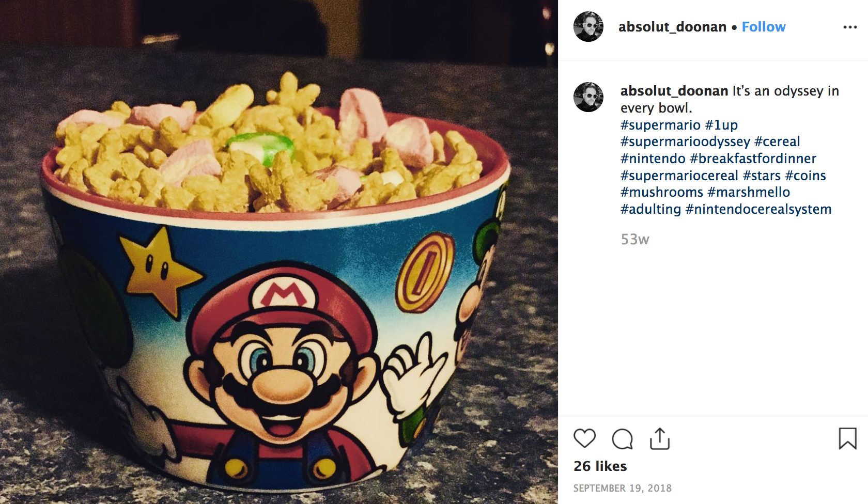
Task: Open absolut_doonan avatar beside the caption
Action: (588, 97)
